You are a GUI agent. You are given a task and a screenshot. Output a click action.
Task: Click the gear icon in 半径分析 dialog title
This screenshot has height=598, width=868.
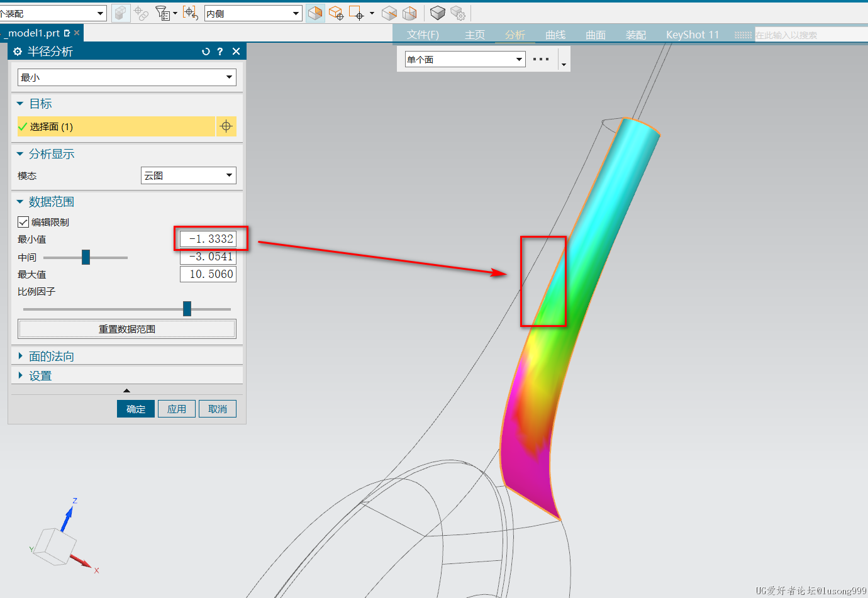point(18,52)
